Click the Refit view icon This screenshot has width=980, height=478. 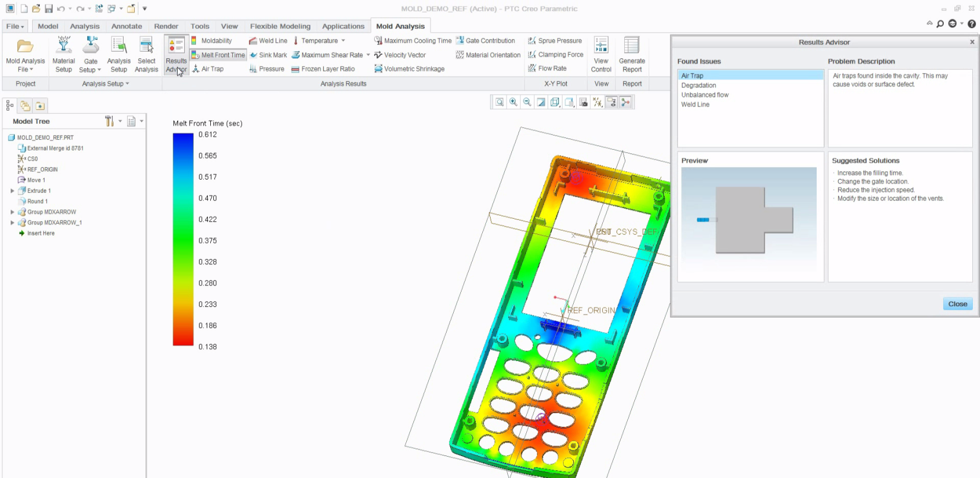pyautogui.click(x=500, y=102)
